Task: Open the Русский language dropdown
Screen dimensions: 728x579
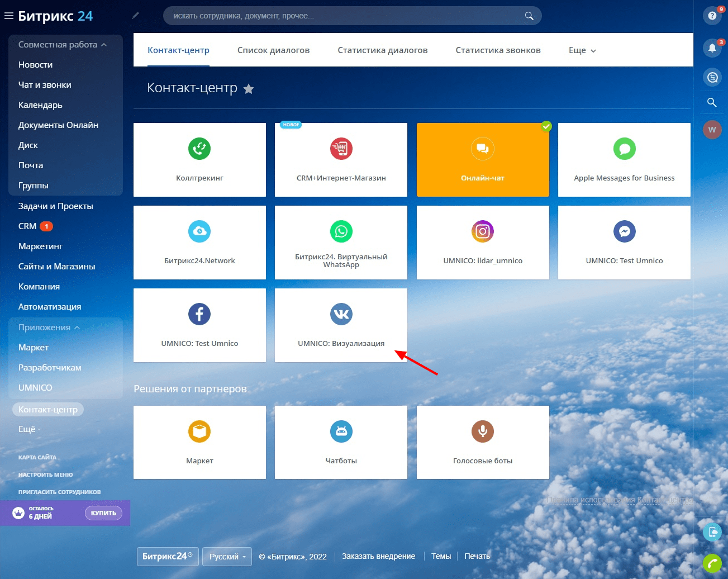Action: pyautogui.click(x=227, y=557)
